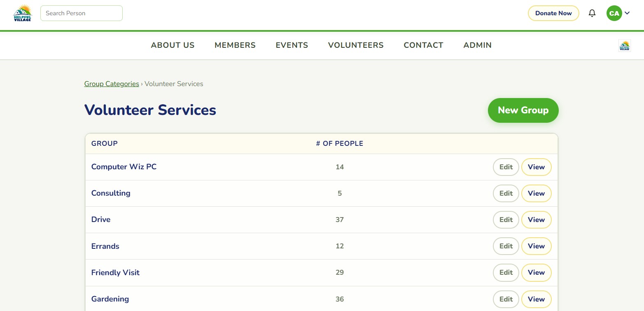Screen dimensions: 644x311
Task: Click the people count 36
Action: point(340,299)
